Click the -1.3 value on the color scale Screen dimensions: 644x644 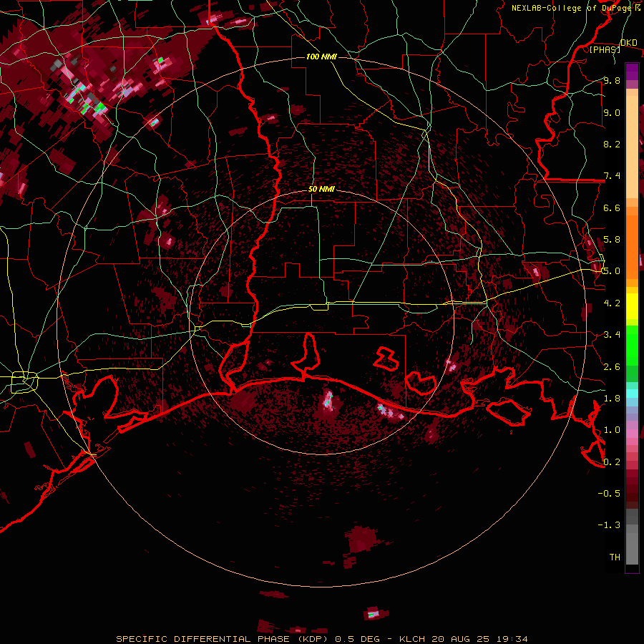pyautogui.click(x=610, y=525)
